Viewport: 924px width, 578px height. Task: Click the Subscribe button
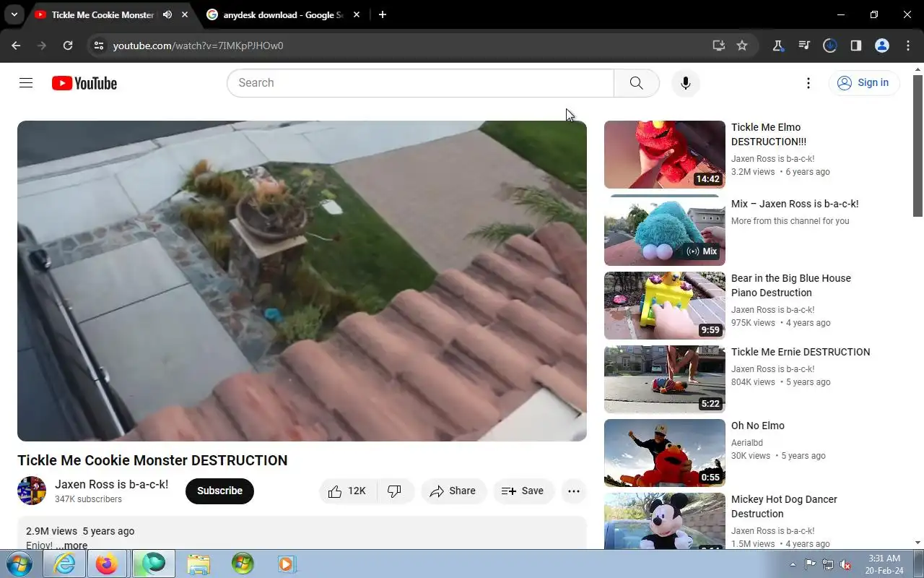click(x=219, y=491)
